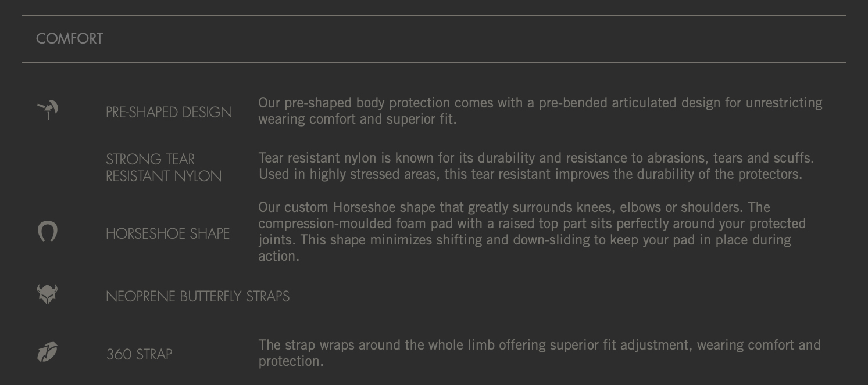Click the word "action." ending the Horseshoe description
The height and width of the screenshot is (385, 868).
pos(278,256)
